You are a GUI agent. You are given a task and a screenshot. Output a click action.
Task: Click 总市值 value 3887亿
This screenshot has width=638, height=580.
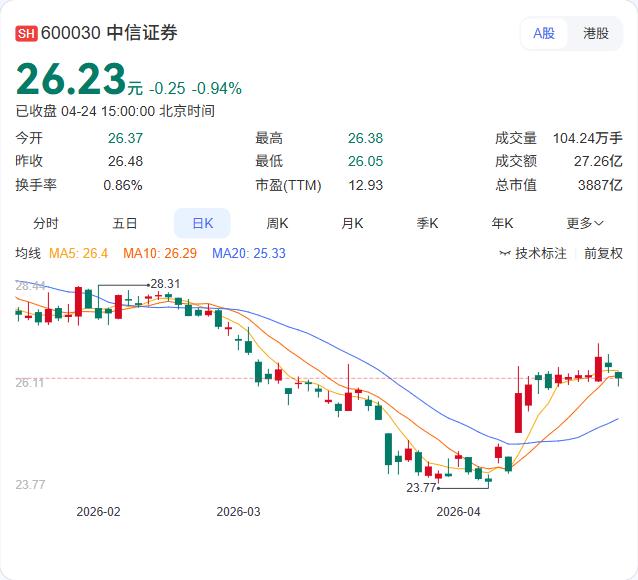pyautogui.click(x=600, y=185)
